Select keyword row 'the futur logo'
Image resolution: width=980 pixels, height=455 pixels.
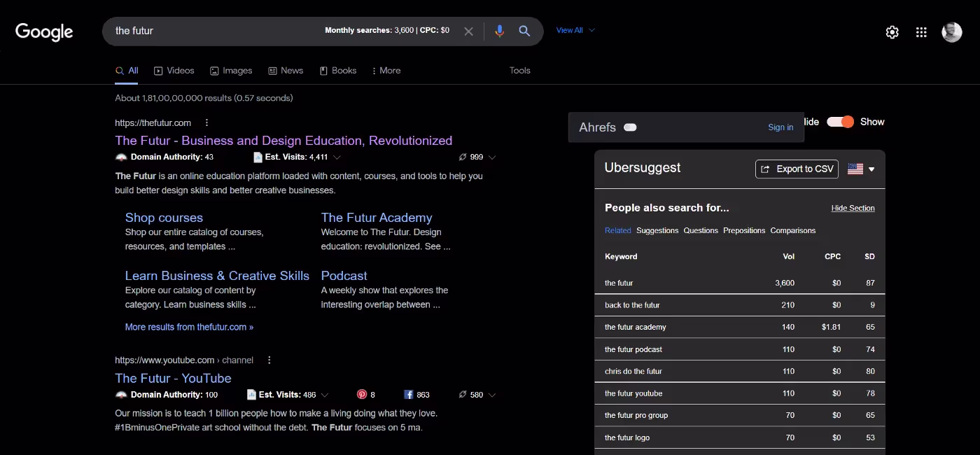(740, 437)
